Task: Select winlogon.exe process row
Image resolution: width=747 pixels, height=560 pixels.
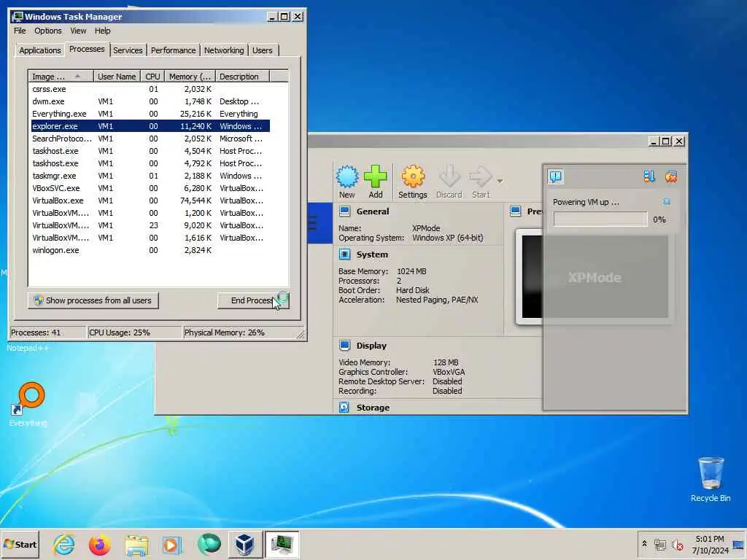Action: pyautogui.click(x=150, y=250)
